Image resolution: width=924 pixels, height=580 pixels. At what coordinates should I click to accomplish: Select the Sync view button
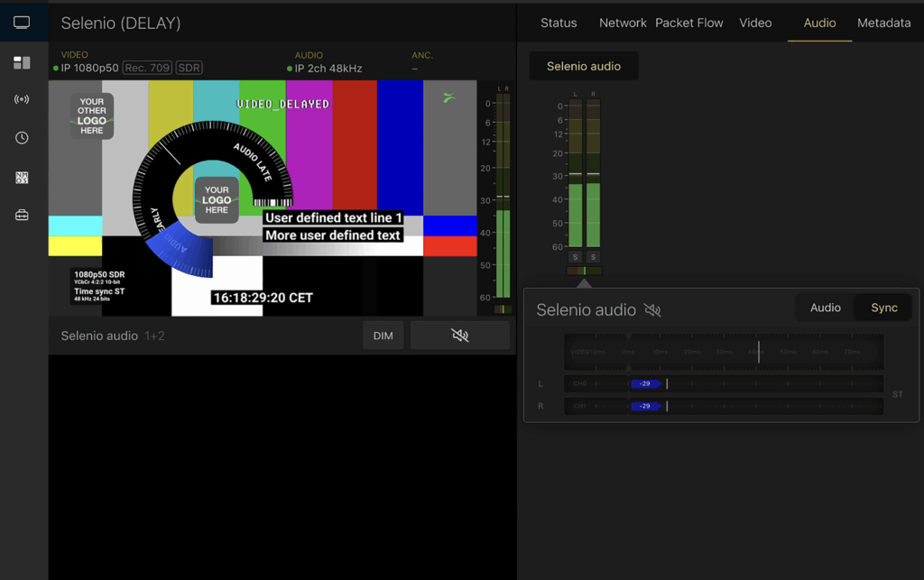click(x=883, y=308)
